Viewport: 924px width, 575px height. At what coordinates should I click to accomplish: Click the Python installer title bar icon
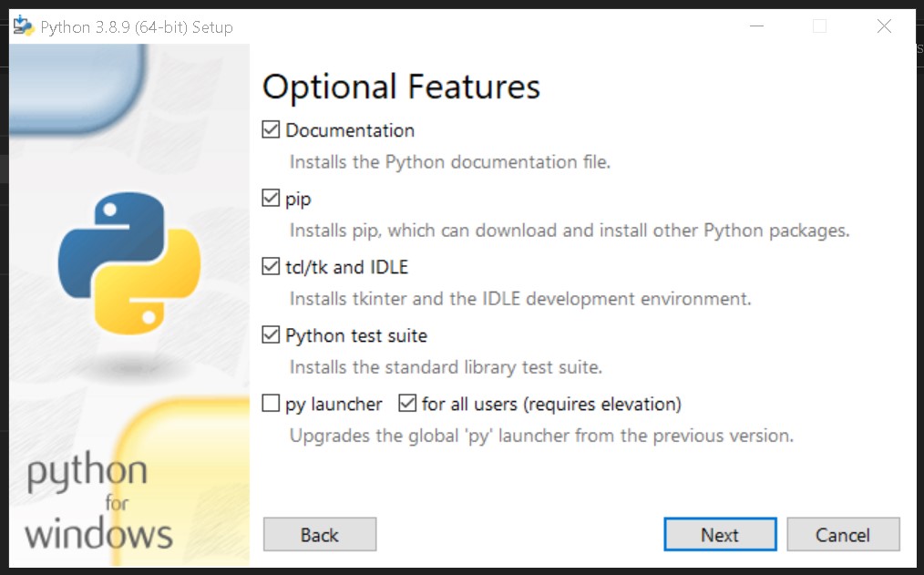pyautogui.click(x=24, y=26)
